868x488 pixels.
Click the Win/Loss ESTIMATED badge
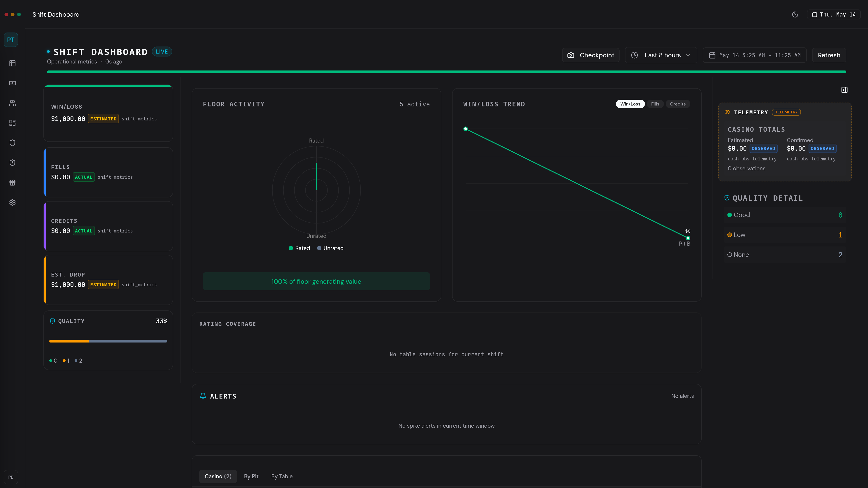pos(103,119)
